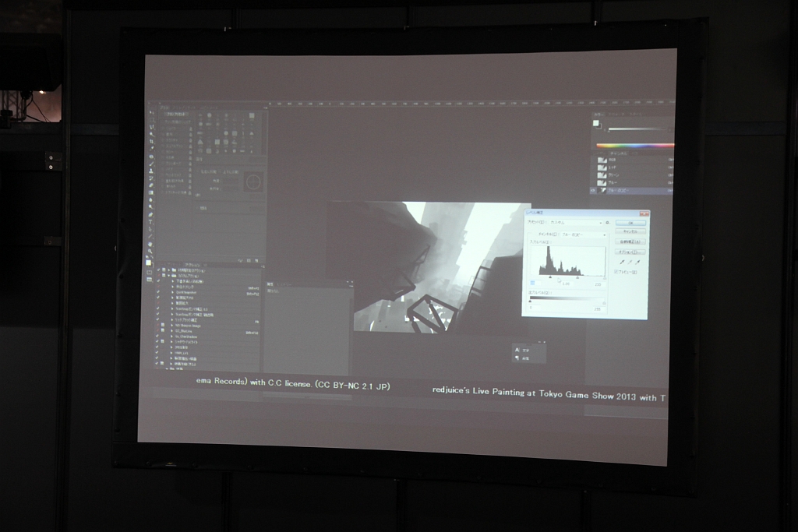798x532 pixels.
Task: Select the Blur tool
Action: point(150,200)
